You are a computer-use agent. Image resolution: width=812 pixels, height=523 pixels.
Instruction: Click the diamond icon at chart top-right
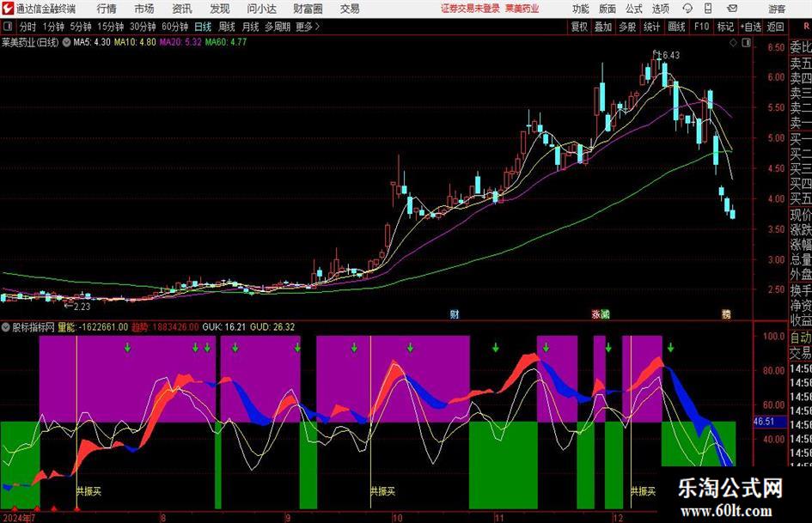733,43
